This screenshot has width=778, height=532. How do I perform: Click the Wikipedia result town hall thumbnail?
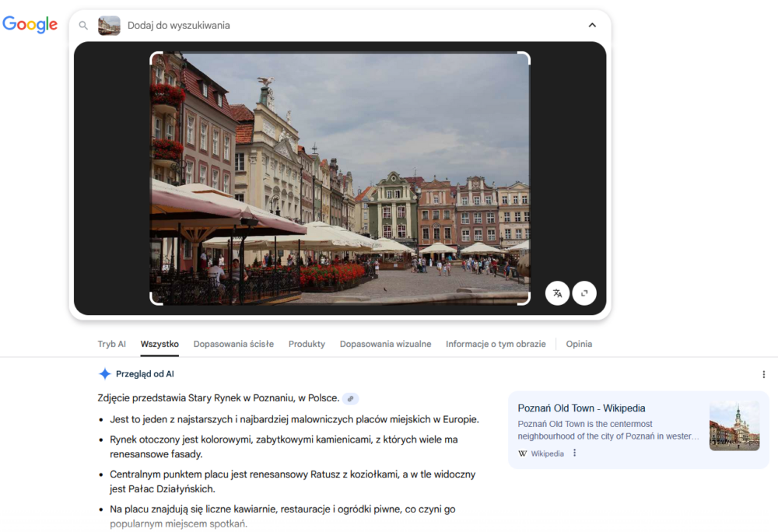[734, 426]
